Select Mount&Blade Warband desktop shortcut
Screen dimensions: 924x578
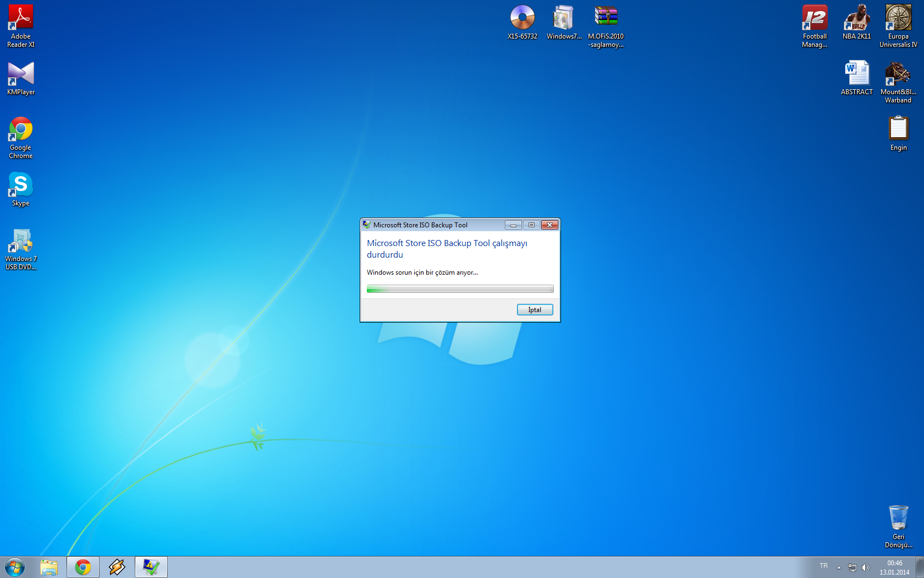point(899,82)
